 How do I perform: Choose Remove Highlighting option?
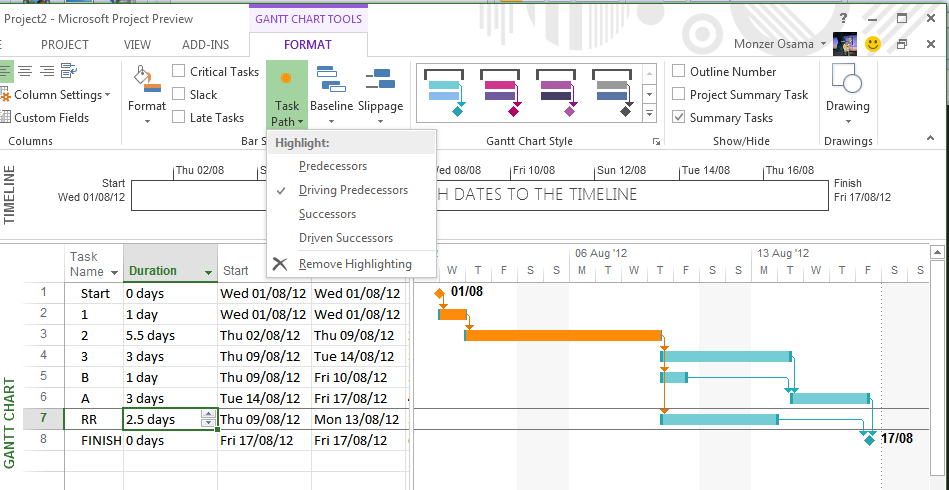click(354, 264)
